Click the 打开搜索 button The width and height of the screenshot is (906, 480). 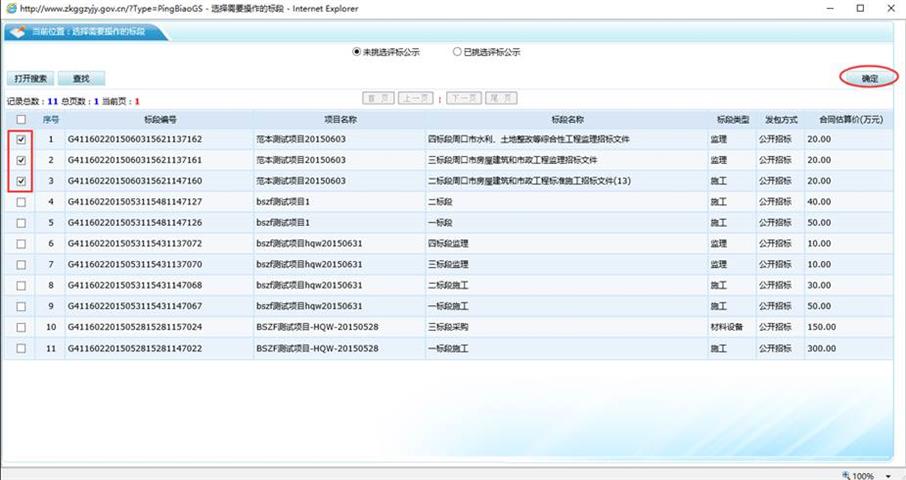(30, 78)
